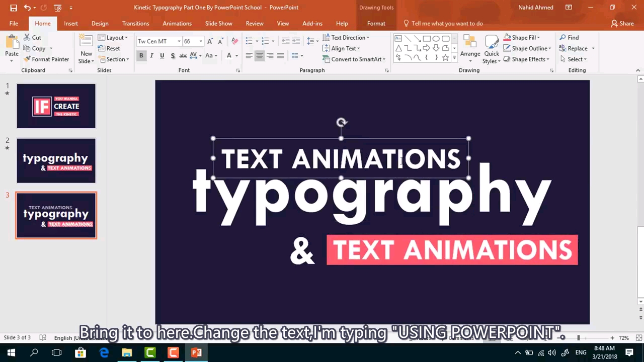The image size is (644, 362).
Task: Open the Layout dropdown
Action: 113,38
